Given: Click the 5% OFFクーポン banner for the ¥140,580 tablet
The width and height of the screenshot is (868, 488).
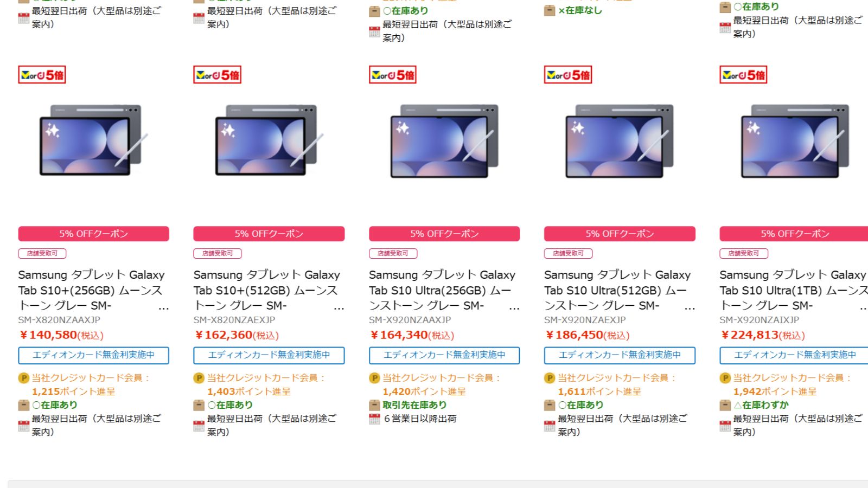Looking at the screenshot, I should (93, 234).
